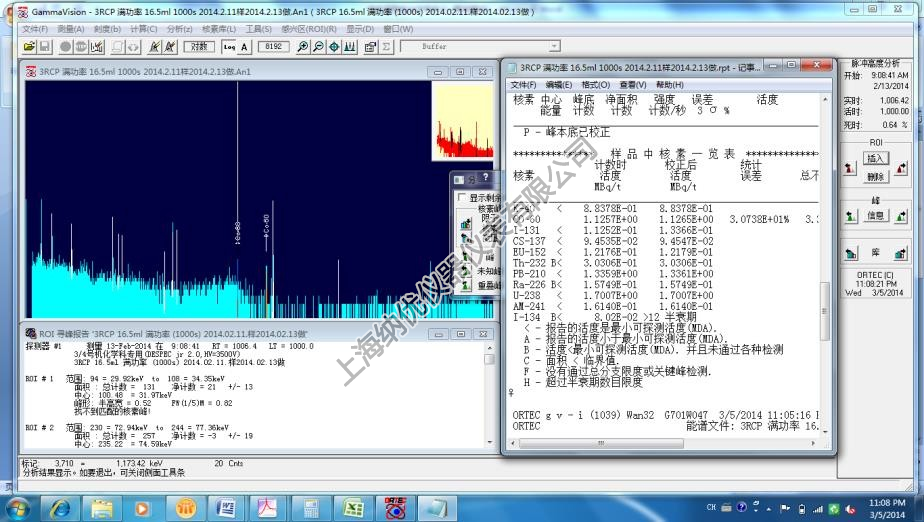
Task: Click the auto scale A icon
Action: click(244, 47)
